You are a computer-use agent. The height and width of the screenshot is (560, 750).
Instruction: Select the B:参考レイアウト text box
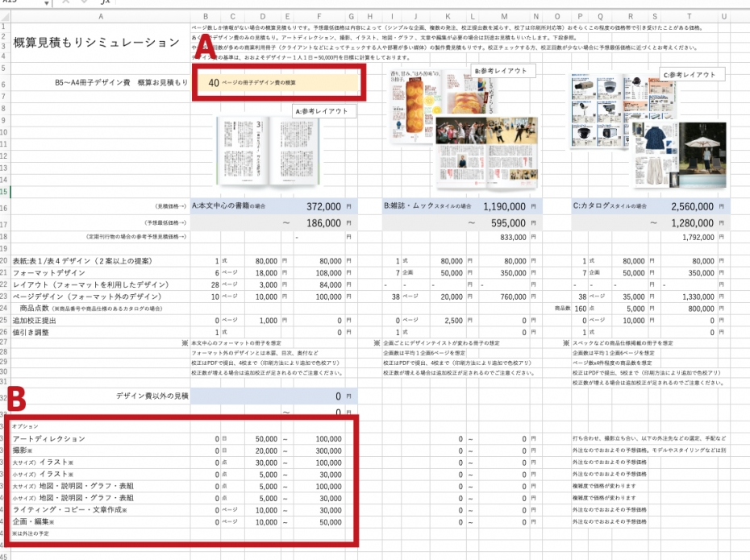coord(500,71)
